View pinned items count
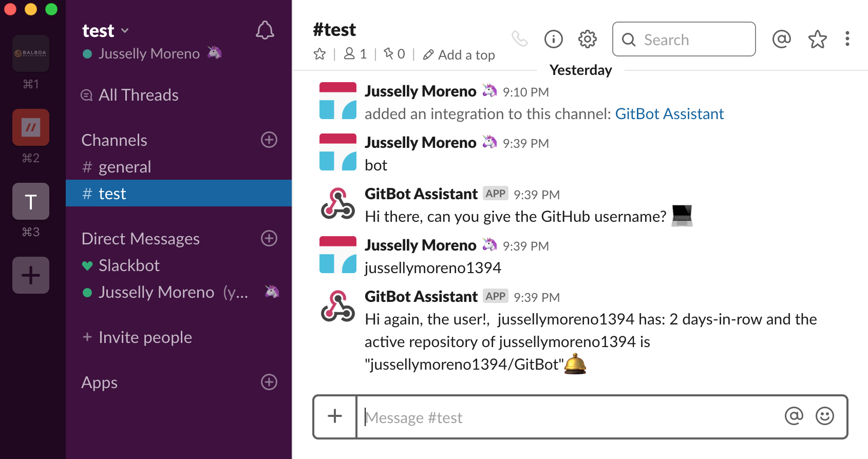Viewport: 868px width, 459px height. pyautogui.click(x=394, y=54)
